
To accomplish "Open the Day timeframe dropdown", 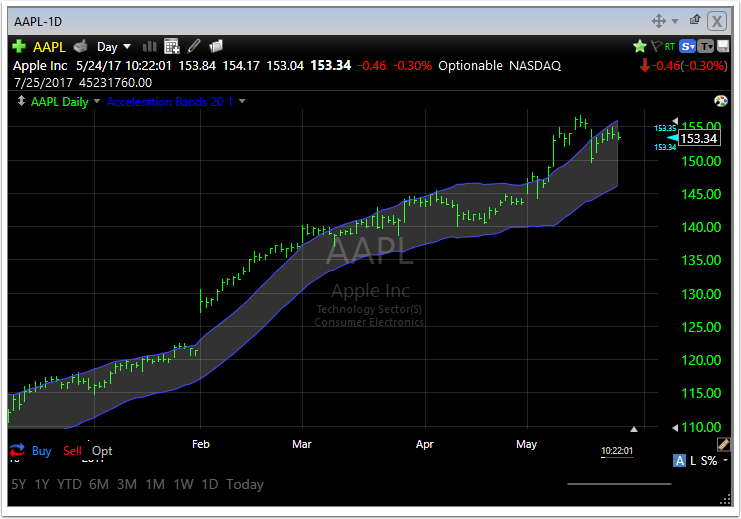I will [113, 47].
